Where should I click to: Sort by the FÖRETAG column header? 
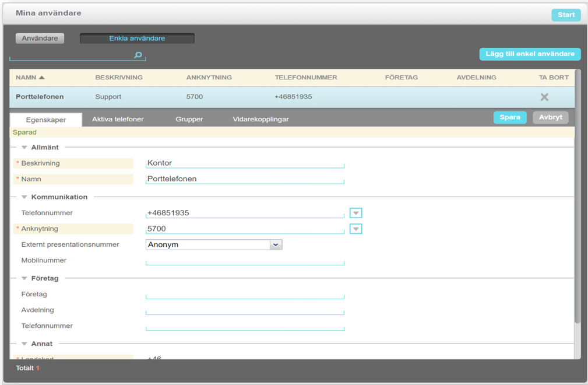tap(402, 78)
